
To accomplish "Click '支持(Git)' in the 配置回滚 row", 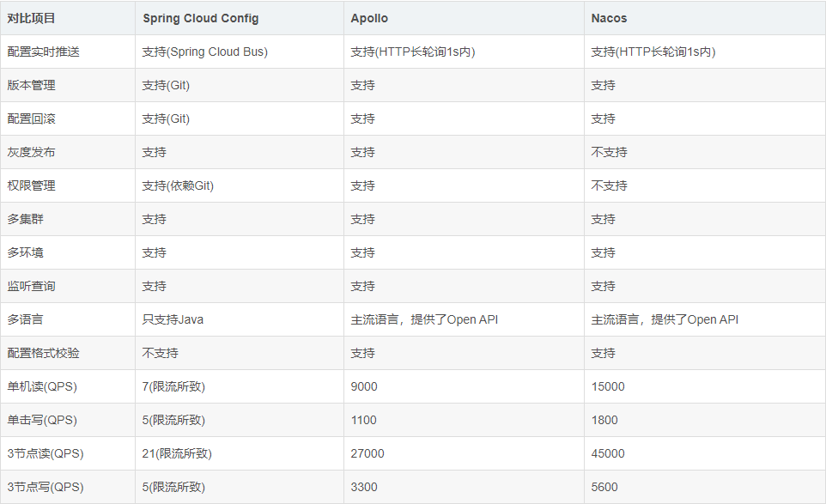I will [166, 118].
